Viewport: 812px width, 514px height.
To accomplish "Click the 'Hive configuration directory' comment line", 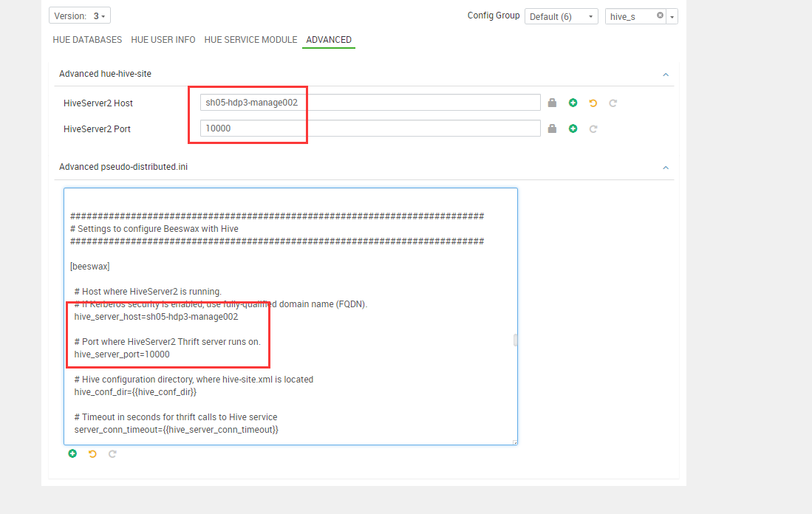I will [194, 380].
